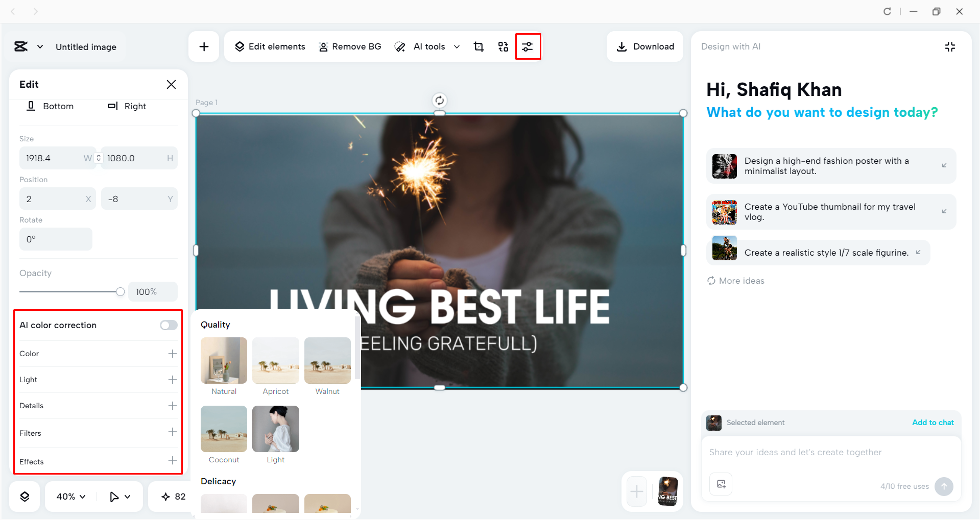Click the resize/swap dimensions icon in the toolbar
Image resolution: width=980 pixels, height=520 pixels.
[503, 46]
